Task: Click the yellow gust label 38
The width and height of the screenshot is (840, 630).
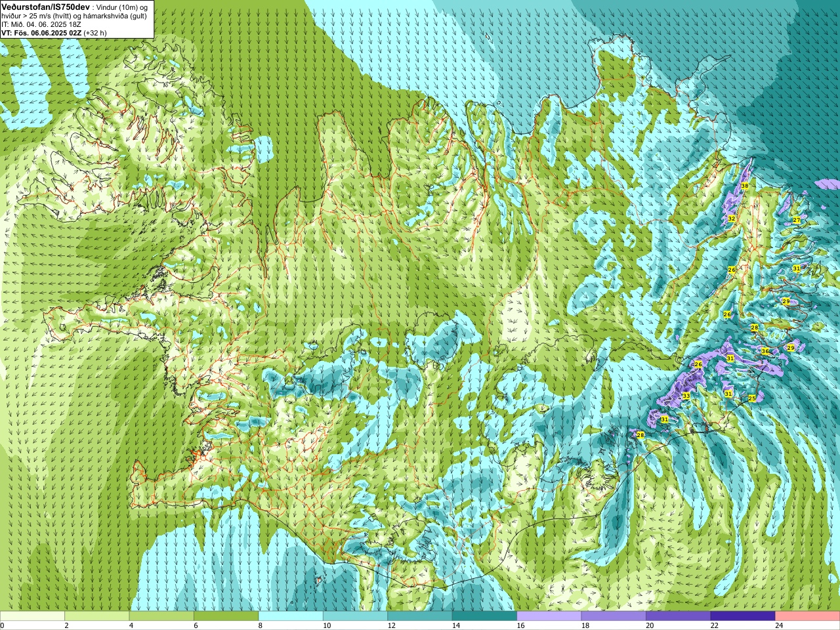Action: (x=744, y=186)
